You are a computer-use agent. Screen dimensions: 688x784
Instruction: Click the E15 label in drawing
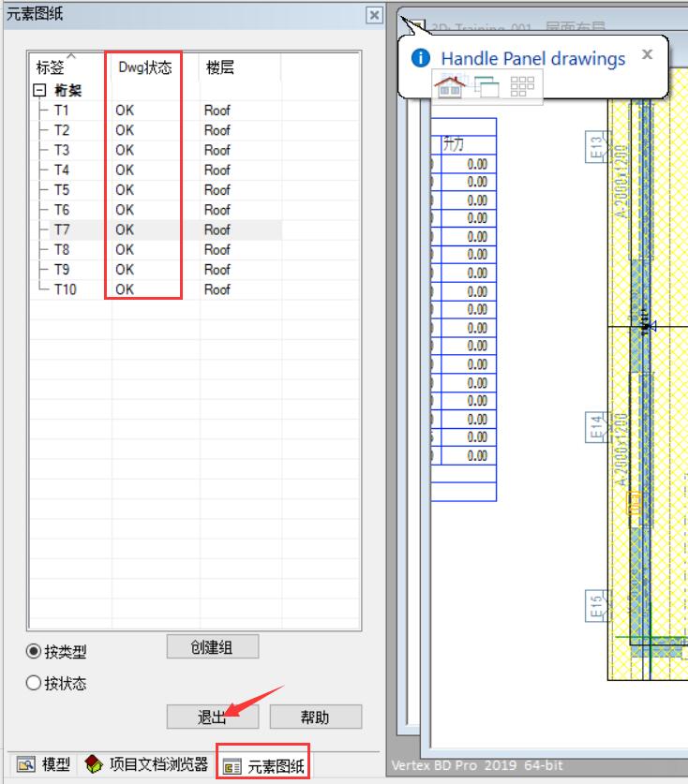pyautogui.click(x=596, y=605)
